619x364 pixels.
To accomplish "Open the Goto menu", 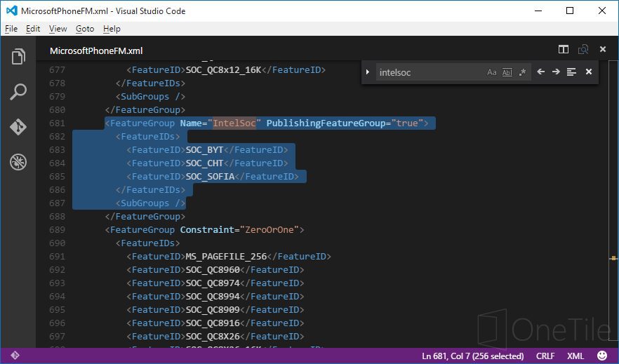I will (x=85, y=29).
